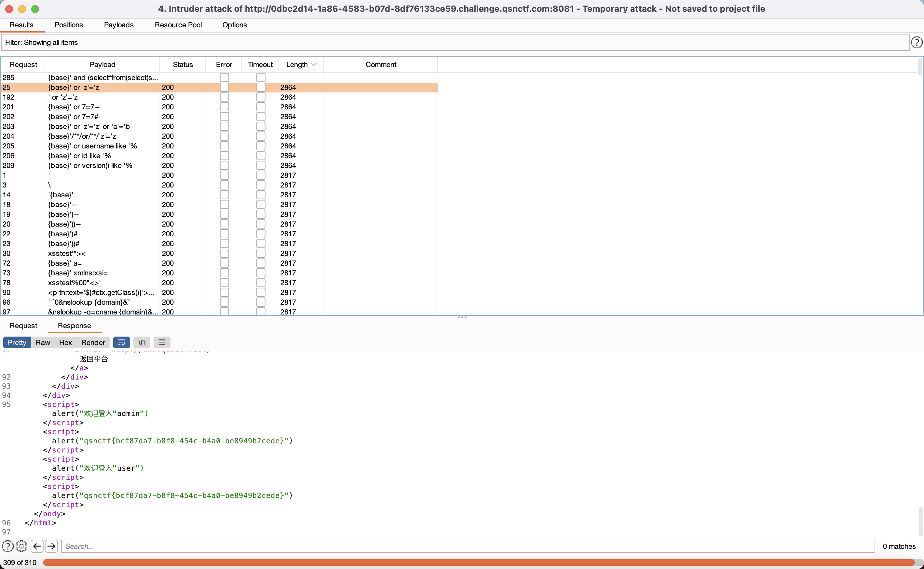This screenshot has width=924, height=569.
Task: Toggle Error checkbox for request 201
Action: (x=224, y=107)
